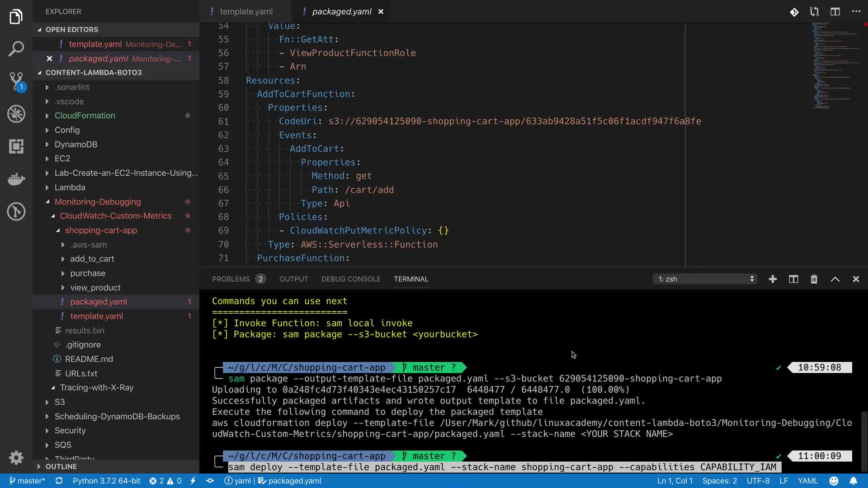The width and height of the screenshot is (868, 488).
Task: Switch to the PROBLEMS panel tab
Action: tap(231, 279)
